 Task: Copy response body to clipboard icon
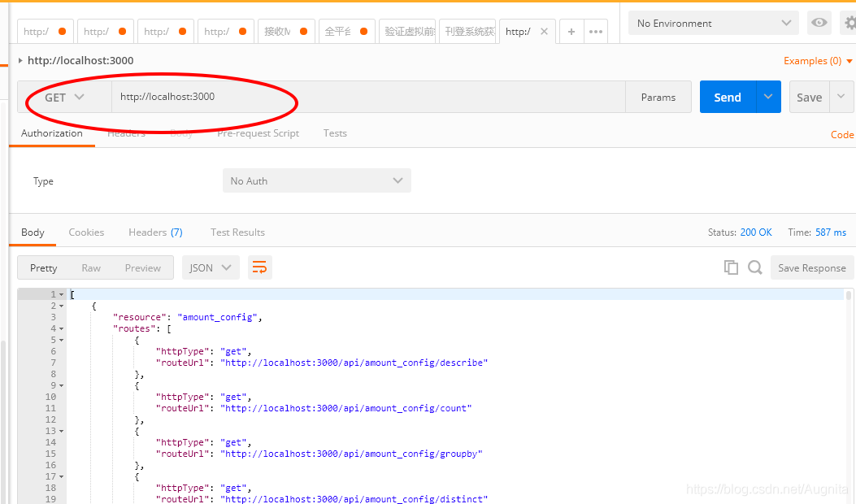[x=731, y=267]
